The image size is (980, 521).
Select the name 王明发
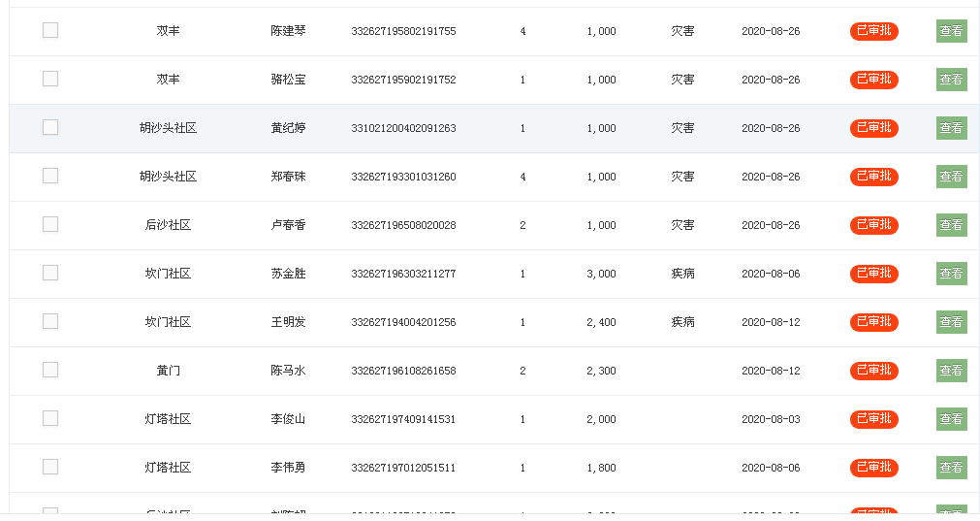[288, 322]
